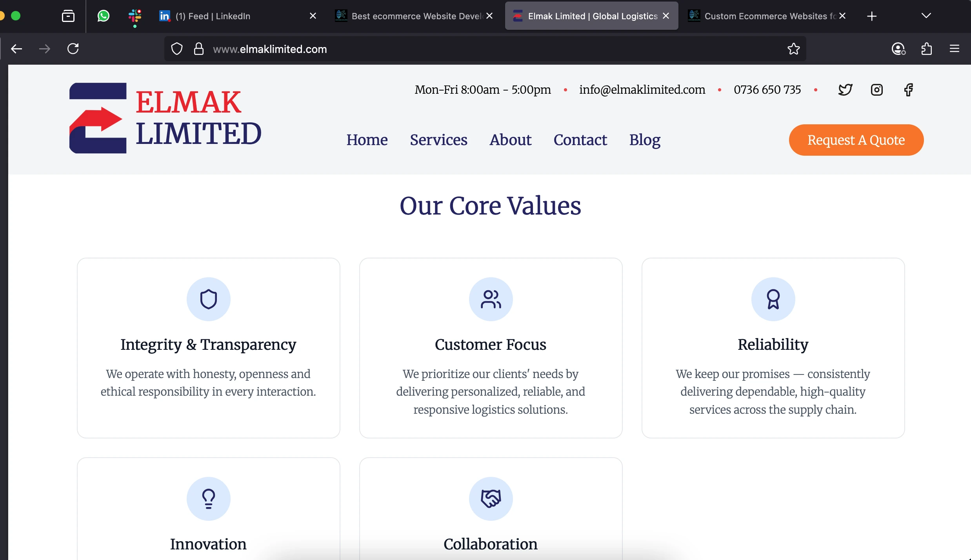Click the tracking protection shield icon
Image resolution: width=971 pixels, height=560 pixels.
[x=177, y=49]
